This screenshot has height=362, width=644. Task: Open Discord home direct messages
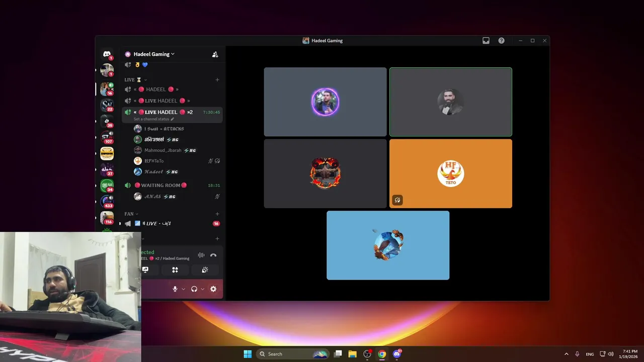click(107, 54)
